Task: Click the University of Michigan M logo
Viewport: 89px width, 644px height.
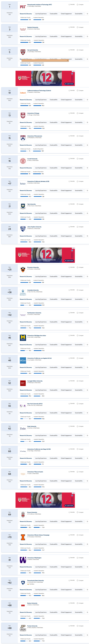Action: pos(23,338)
